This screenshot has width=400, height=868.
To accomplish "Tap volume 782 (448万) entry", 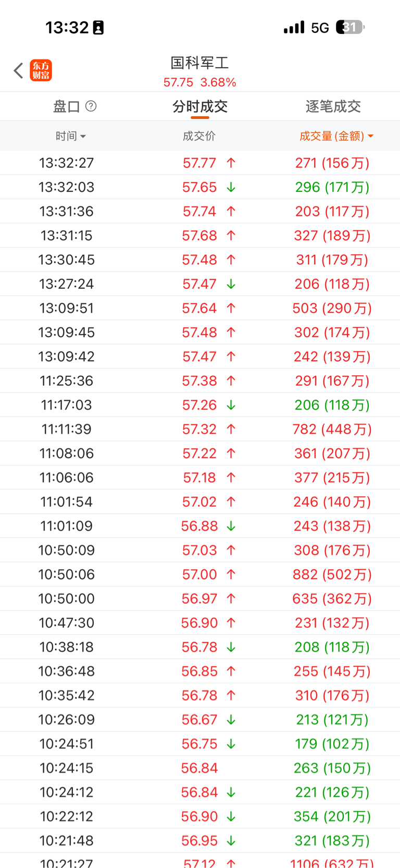I will [332, 429].
